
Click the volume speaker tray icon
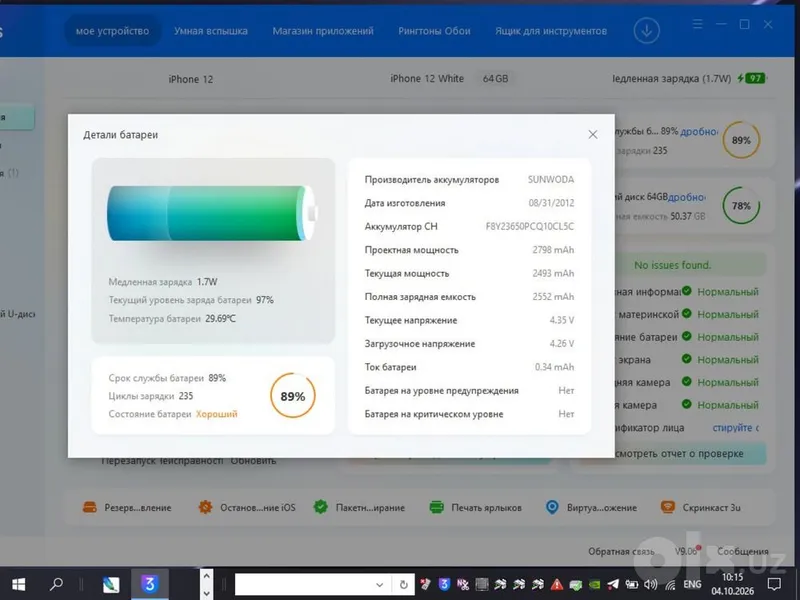pyautogui.click(x=650, y=585)
